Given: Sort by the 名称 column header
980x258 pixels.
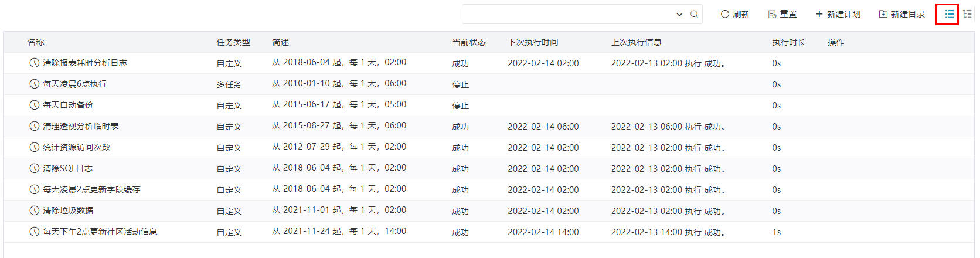Looking at the screenshot, I should click(36, 42).
